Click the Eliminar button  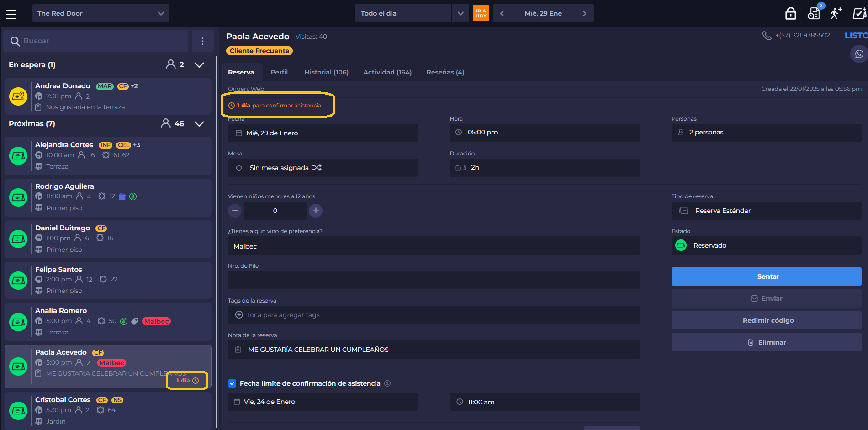[766, 342]
